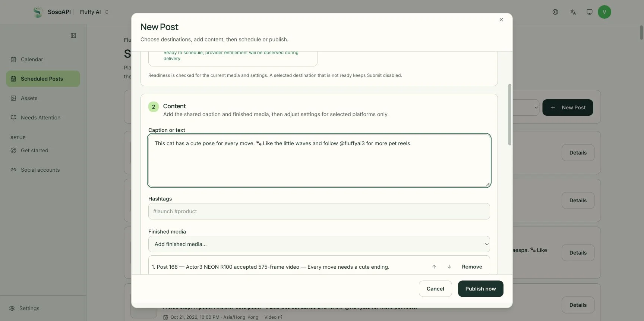The width and height of the screenshot is (644, 321).
Task: Click the support lifebuoy icon in header
Action: click(x=555, y=12)
